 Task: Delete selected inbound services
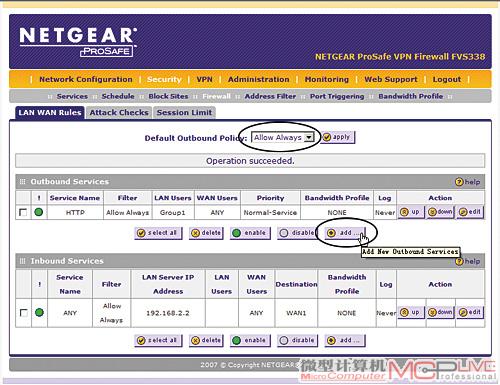tap(206, 340)
